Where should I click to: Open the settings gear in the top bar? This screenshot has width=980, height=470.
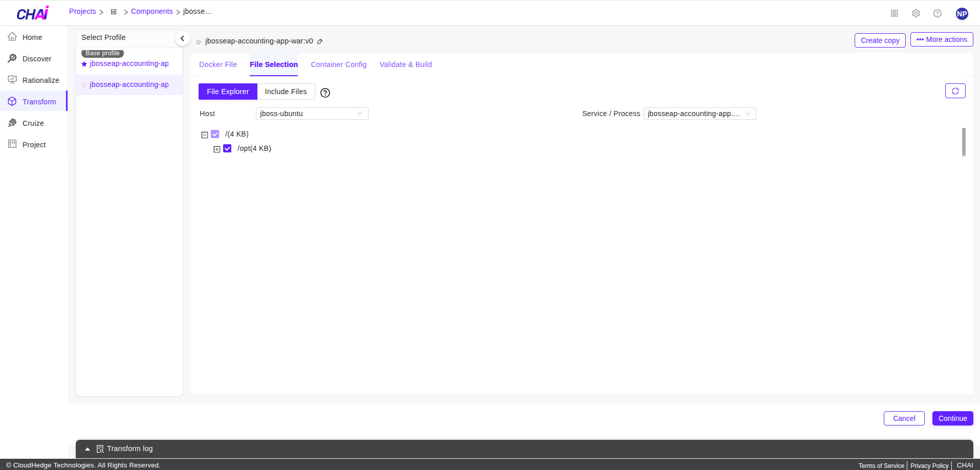pyautogui.click(x=916, y=13)
